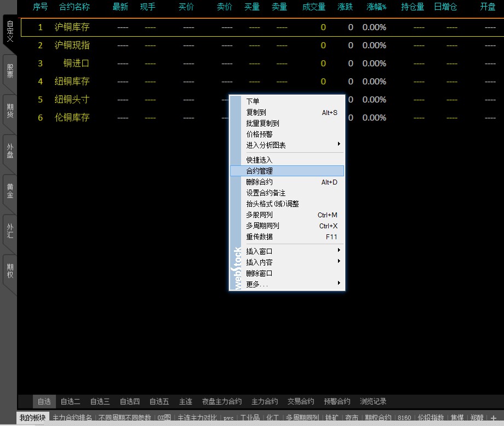Open the 主力合约排名 board tab
Image resolution: width=504 pixels, height=426 pixels.
pyautogui.click(x=72, y=418)
